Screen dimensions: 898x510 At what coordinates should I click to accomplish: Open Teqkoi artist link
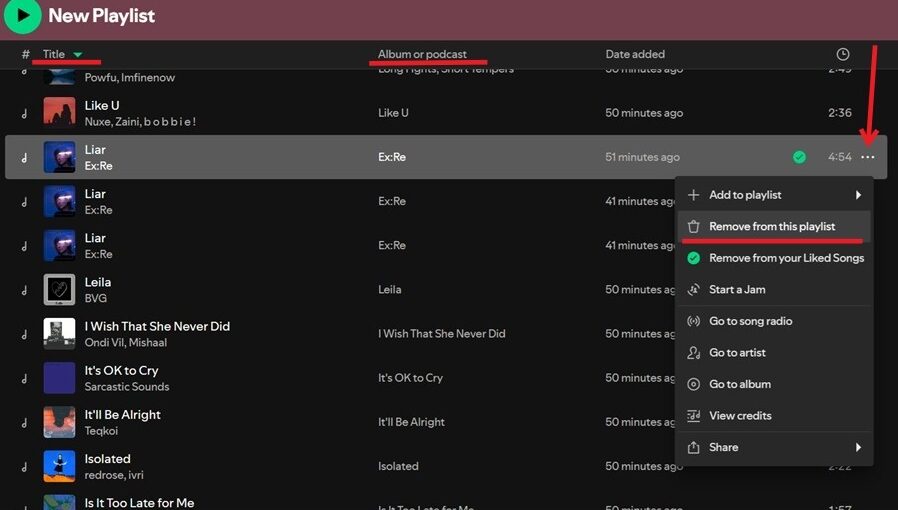coord(101,430)
